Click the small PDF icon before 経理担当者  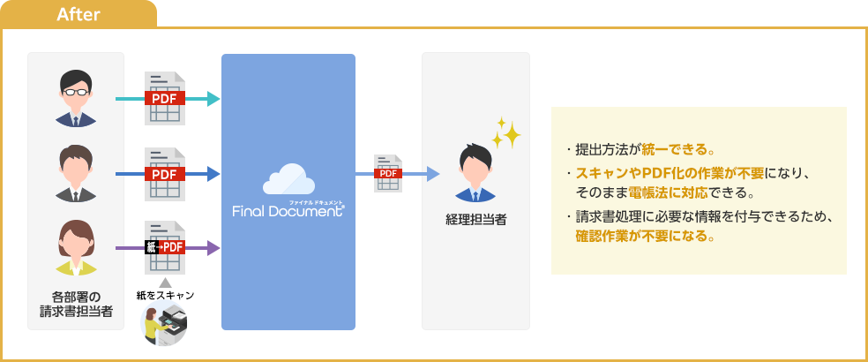[x=387, y=174]
